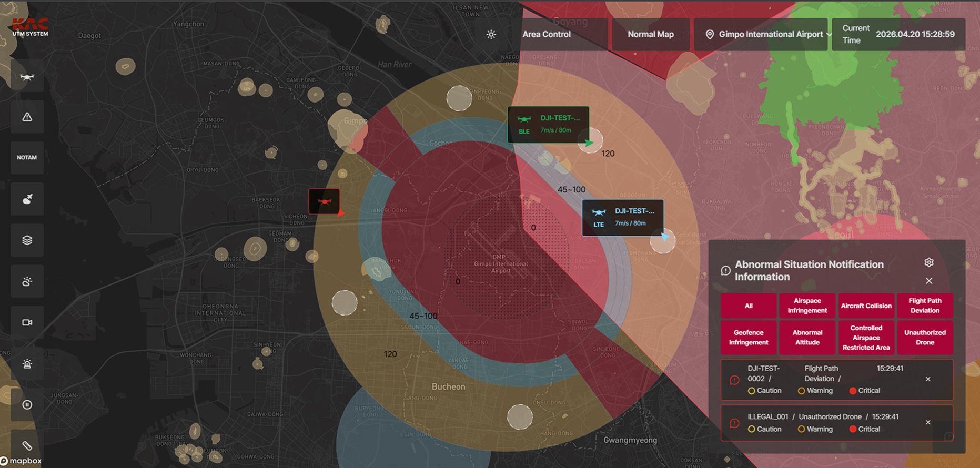Select the blue LTE DJI-TEST drone card
Screen dimensions: 980x468
tap(623, 218)
